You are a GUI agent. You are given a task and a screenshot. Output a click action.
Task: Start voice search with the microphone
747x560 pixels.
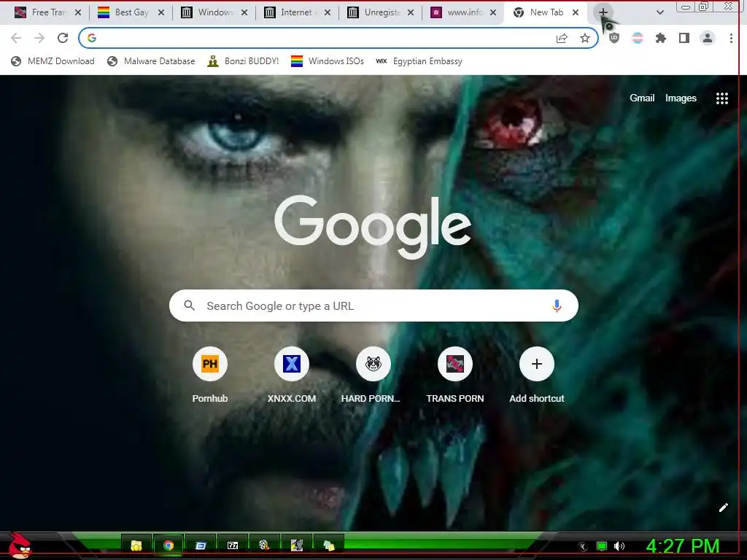[557, 306]
